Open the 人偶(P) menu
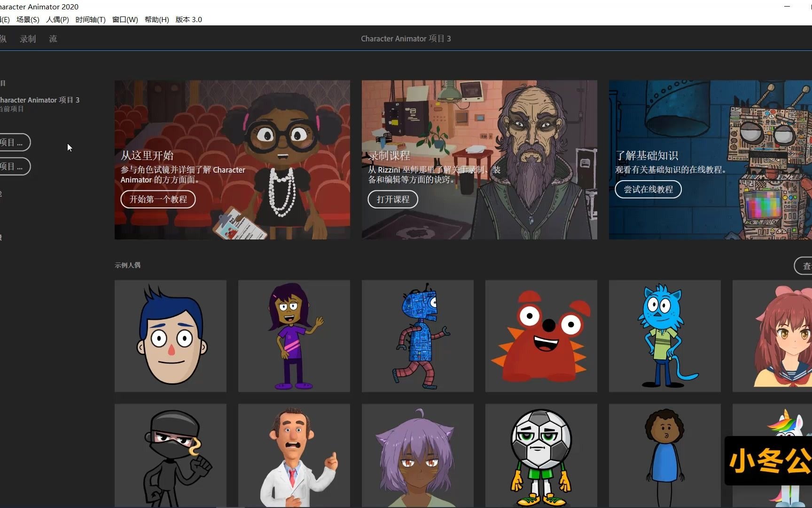This screenshot has height=508, width=812. [x=57, y=19]
